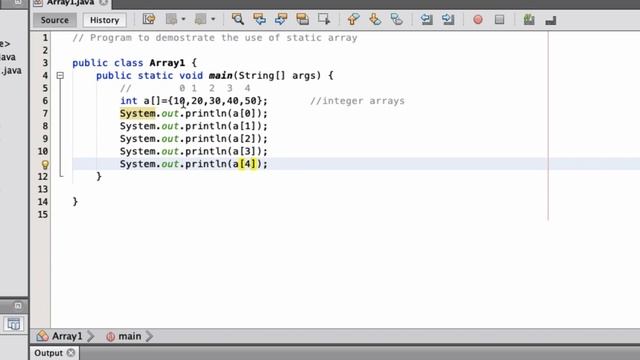
Task: Click the array values {10,20,30,40,50}
Action: [x=215, y=101]
